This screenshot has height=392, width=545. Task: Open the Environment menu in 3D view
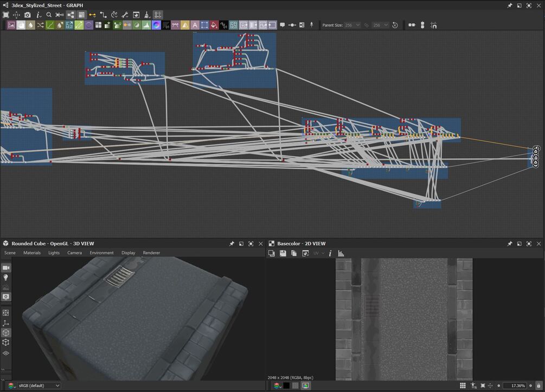click(x=101, y=253)
